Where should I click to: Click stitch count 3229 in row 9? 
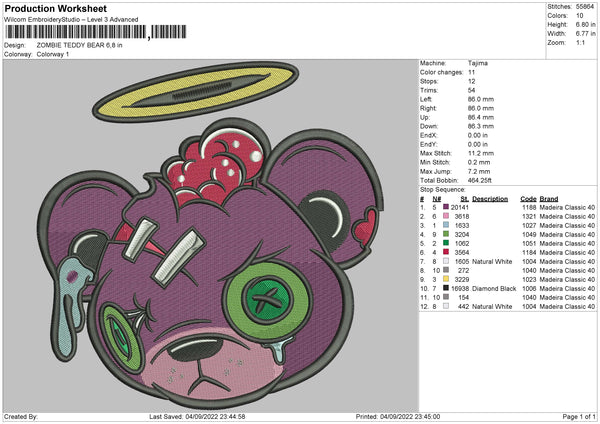[x=462, y=279]
